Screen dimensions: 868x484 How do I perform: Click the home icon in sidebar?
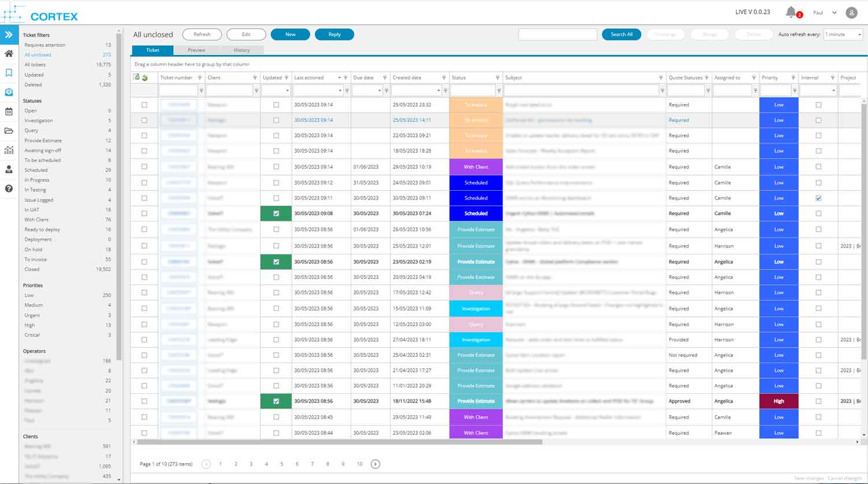9,54
